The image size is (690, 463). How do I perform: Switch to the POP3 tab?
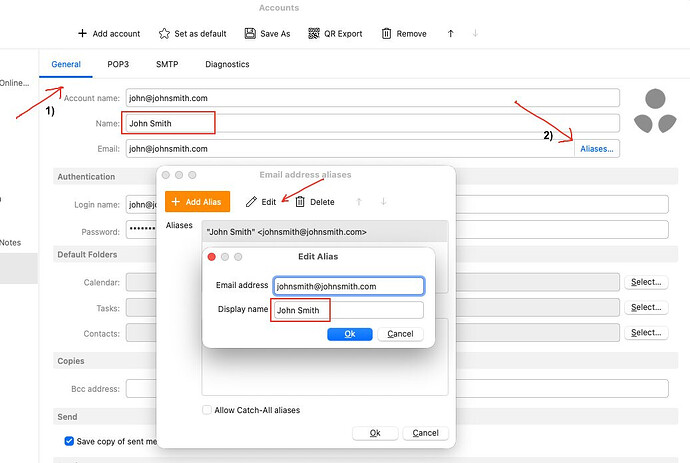tap(118, 65)
